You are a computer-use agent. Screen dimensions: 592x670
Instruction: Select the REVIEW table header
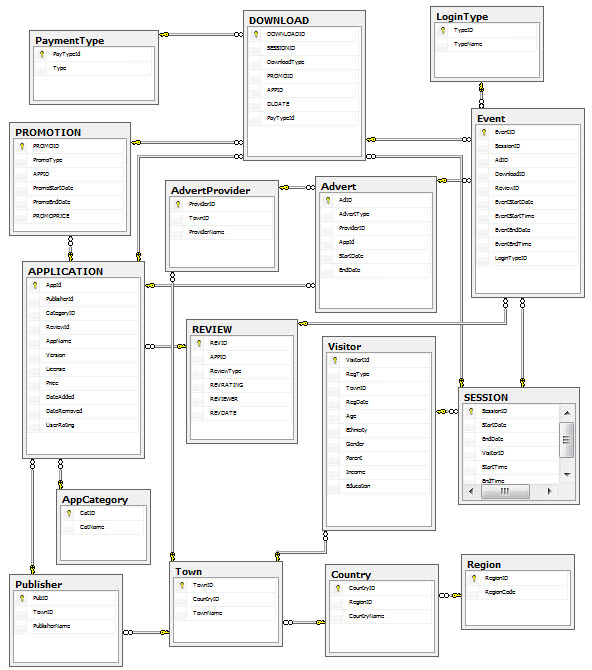242,329
